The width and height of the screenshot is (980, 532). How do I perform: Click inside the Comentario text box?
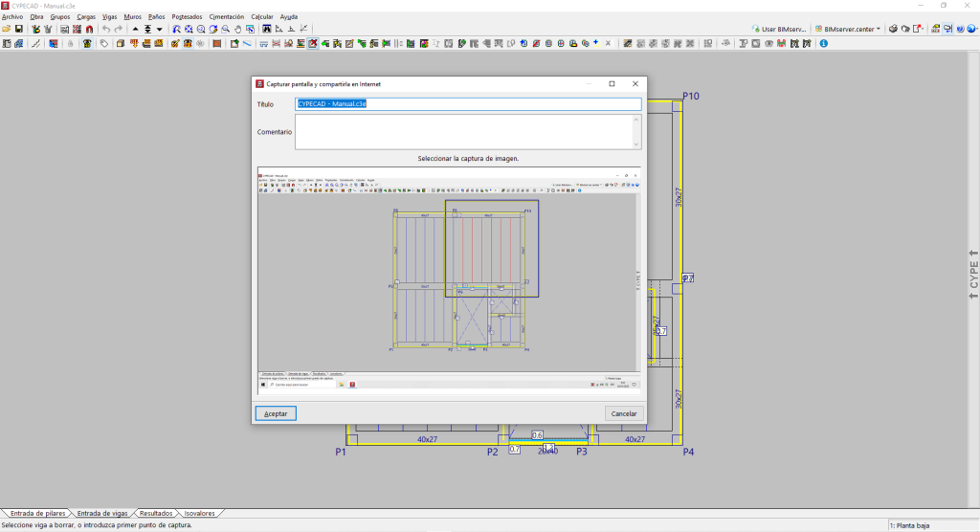pos(463,132)
